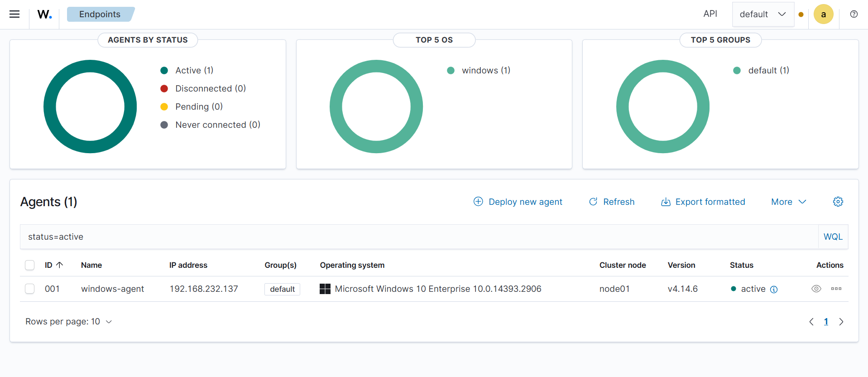Click IP 192.168.232.137 cell
This screenshot has height=377, width=868.
204,289
